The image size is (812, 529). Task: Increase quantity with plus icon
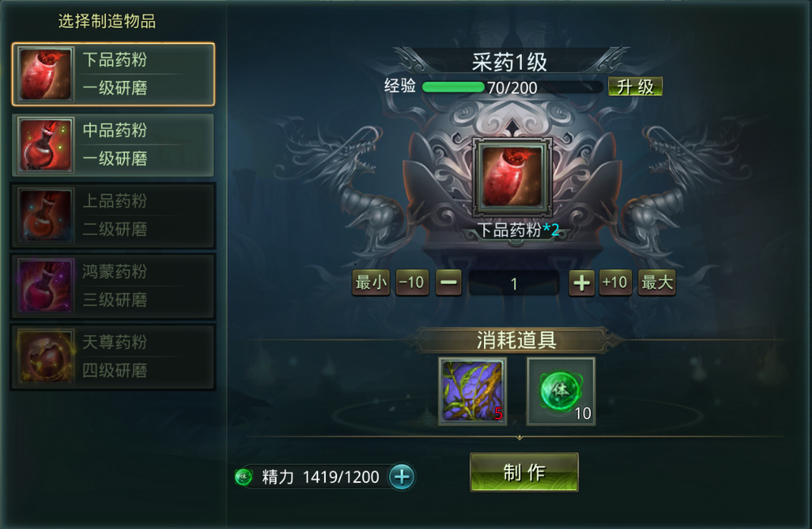click(581, 282)
